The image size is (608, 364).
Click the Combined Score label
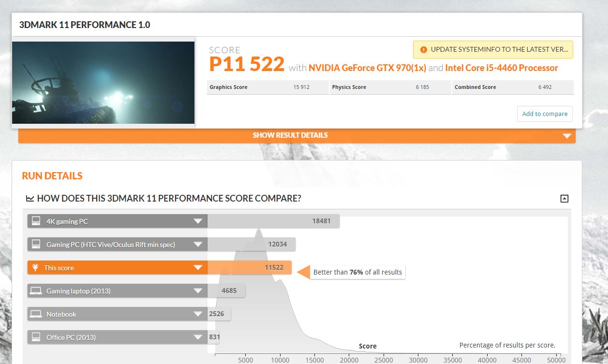click(475, 87)
